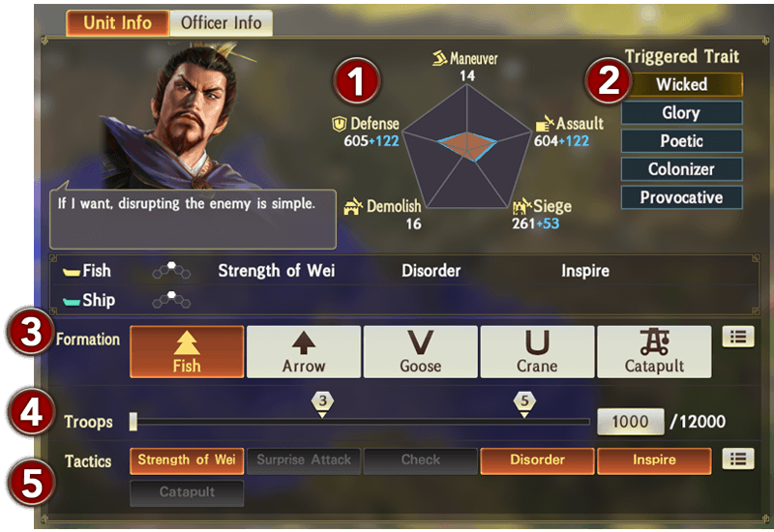Image resolution: width=774 pixels, height=532 pixels.
Task: Select the Provocative trait
Action: click(682, 197)
